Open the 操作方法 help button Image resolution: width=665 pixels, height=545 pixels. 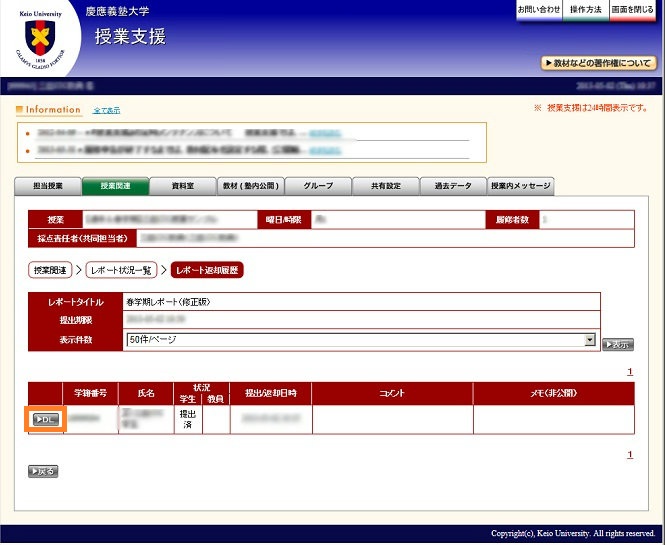586,9
